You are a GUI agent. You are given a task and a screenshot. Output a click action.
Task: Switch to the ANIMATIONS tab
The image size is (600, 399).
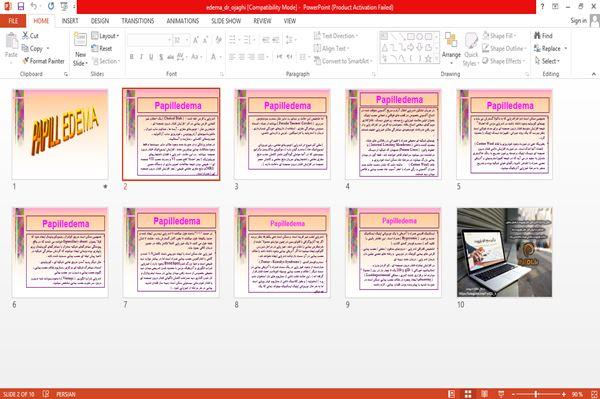[183, 21]
